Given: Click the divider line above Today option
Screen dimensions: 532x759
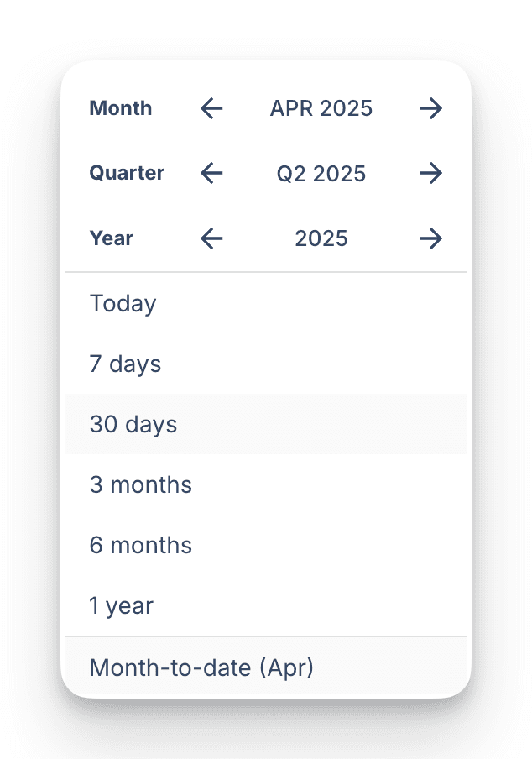Looking at the screenshot, I should (266, 272).
